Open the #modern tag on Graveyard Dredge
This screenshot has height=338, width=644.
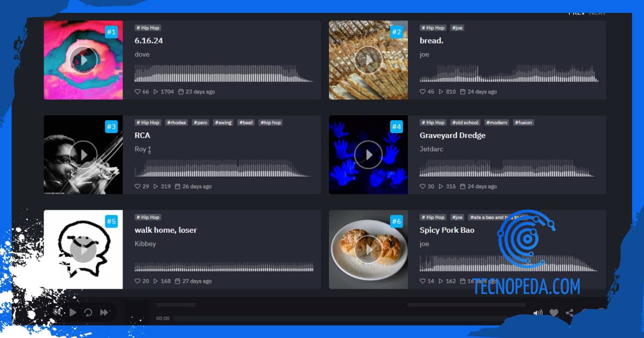pos(497,122)
